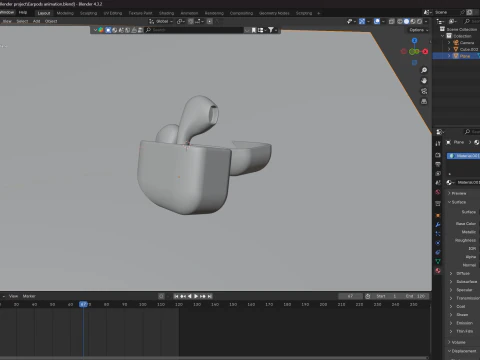The width and height of the screenshot is (480, 360).
Task: Open the Marker menu in timeline
Action: click(x=29, y=296)
